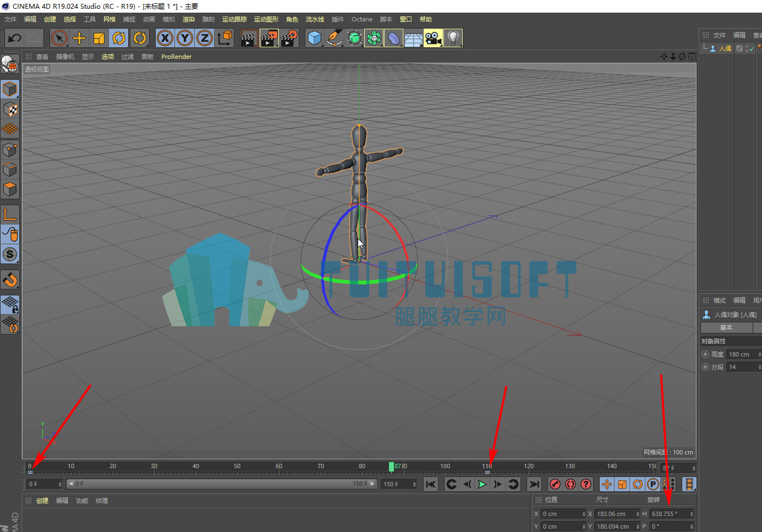The image size is (762, 532).
Task: Open the 运动图形 menu
Action: (266, 19)
